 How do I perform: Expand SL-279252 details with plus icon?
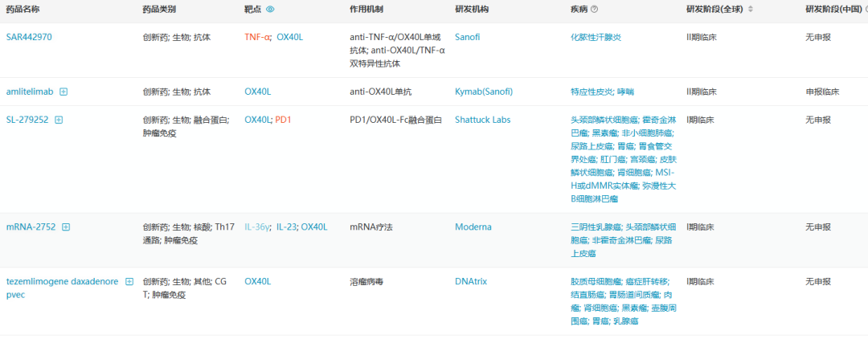59,120
